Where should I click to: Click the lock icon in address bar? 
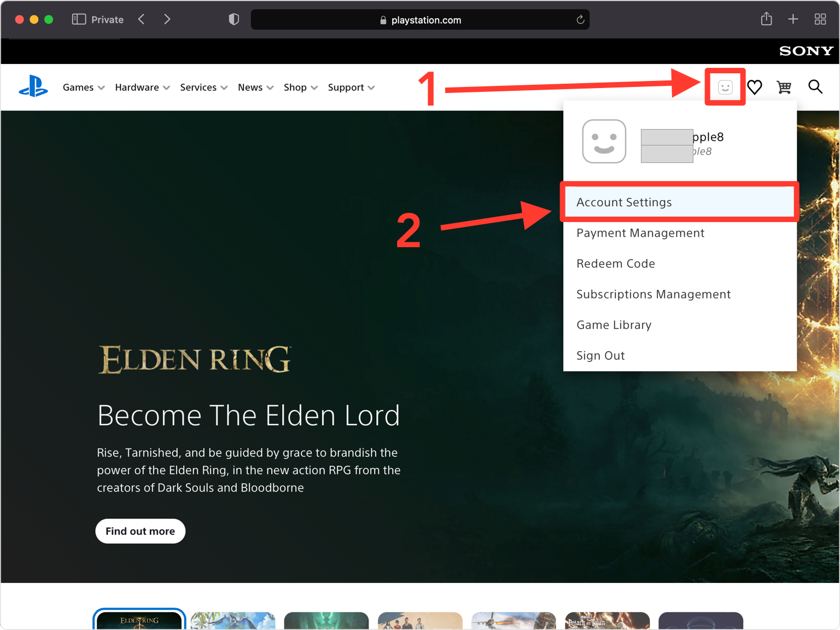coord(383,20)
